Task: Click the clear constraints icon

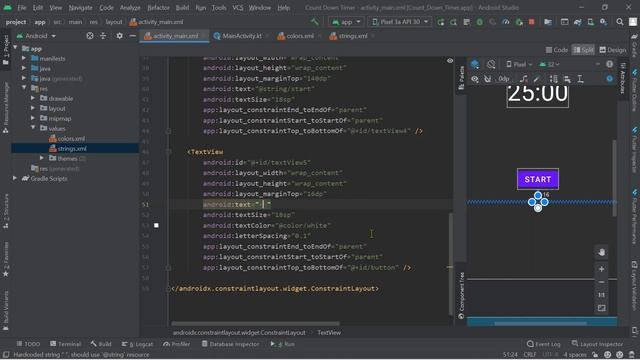Action: pos(524,79)
